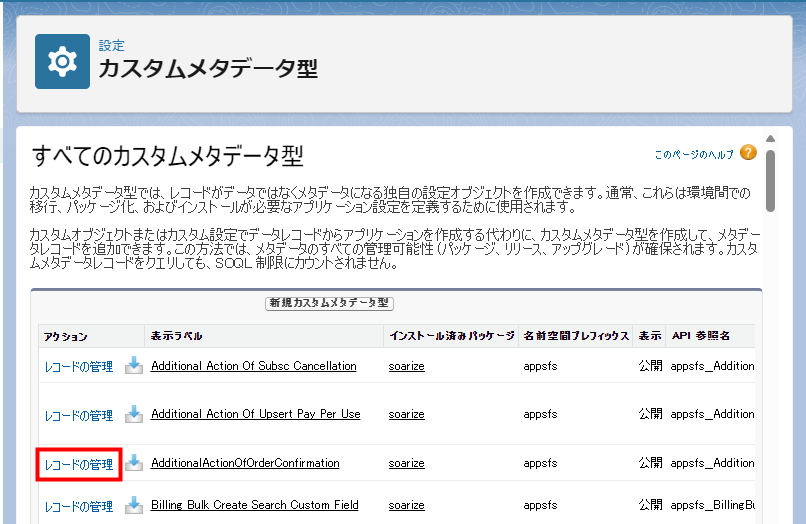This screenshot has height=524, width=806.
Task: Click the scrollbar up arrow
Action: click(x=770, y=139)
